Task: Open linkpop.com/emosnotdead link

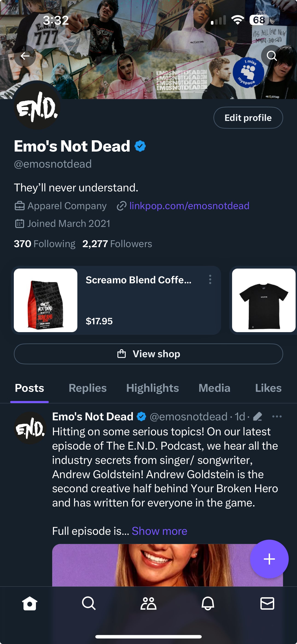Action: 189,206
